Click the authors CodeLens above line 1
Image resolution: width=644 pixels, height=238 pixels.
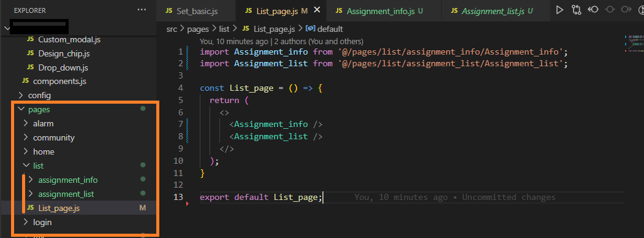(x=281, y=42)
